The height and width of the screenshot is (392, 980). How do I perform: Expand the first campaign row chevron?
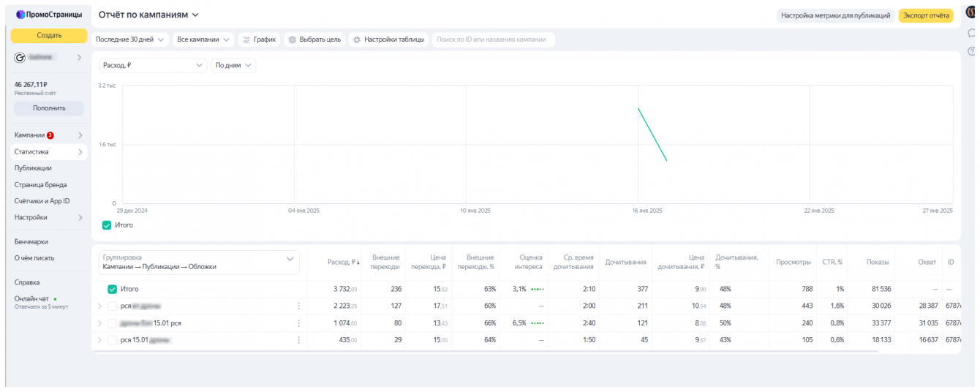pyautogui.click(x=99, y=306)
